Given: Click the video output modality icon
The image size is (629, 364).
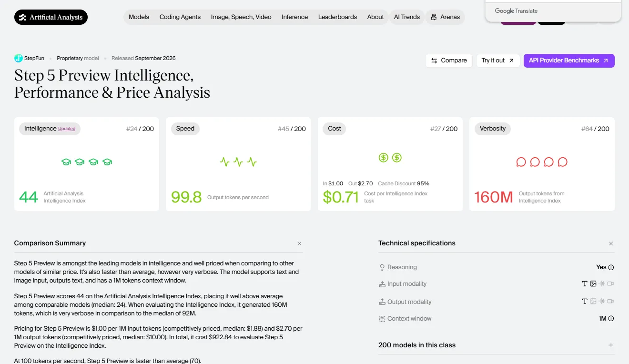Looking at the screenshot, I should (x=611, y=302).
